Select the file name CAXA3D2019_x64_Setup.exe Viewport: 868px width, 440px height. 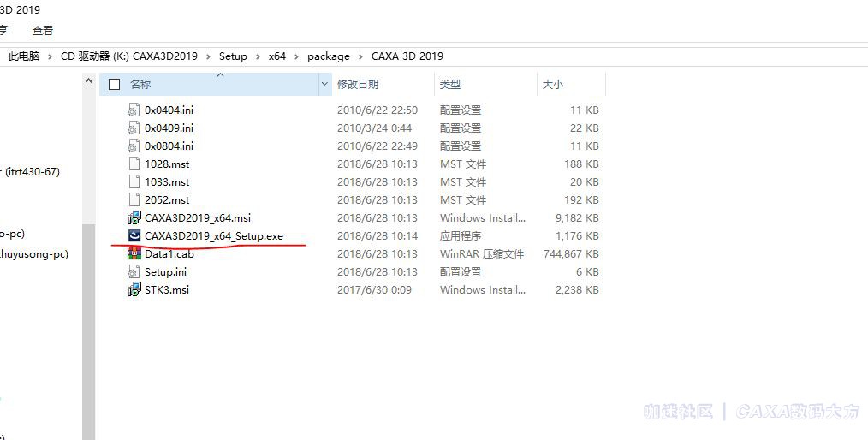[214, 235]
